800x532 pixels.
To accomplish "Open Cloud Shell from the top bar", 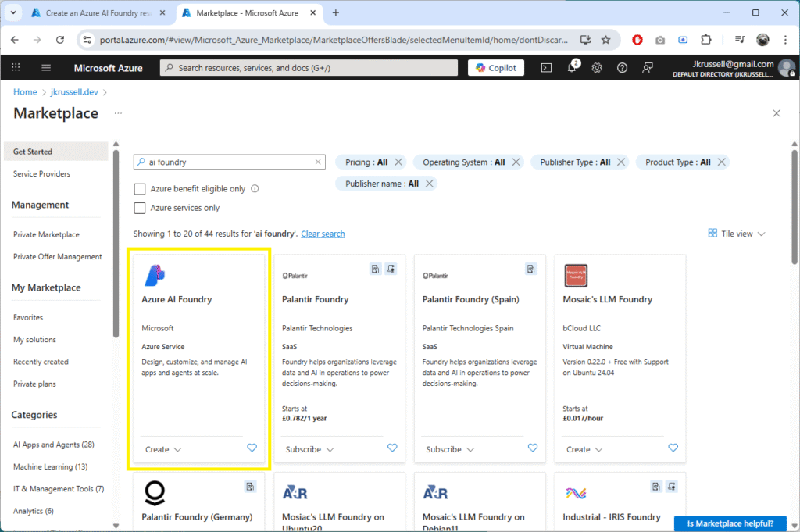I will point(548,67).
